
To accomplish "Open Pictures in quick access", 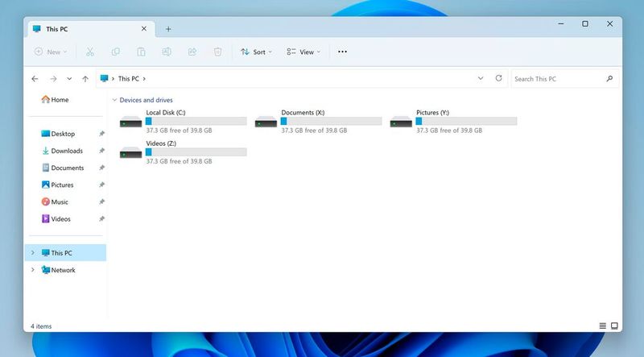I will pos(57,185).
